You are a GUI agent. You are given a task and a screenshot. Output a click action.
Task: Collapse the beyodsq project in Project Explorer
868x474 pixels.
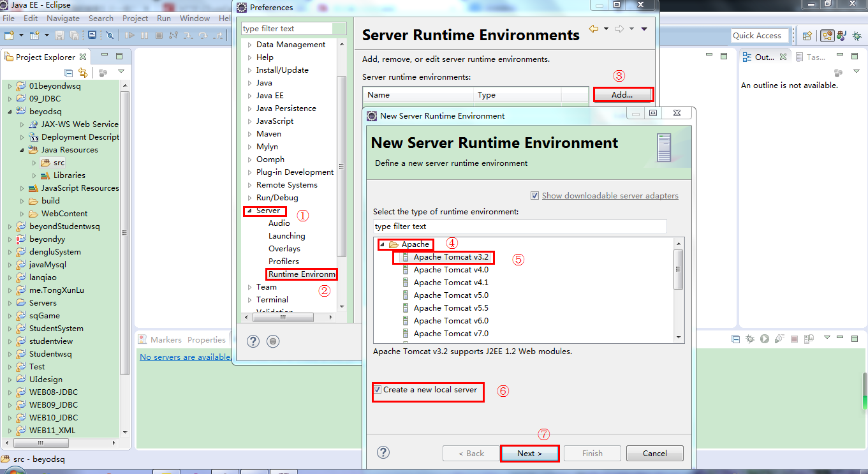(x=10, y=112)
